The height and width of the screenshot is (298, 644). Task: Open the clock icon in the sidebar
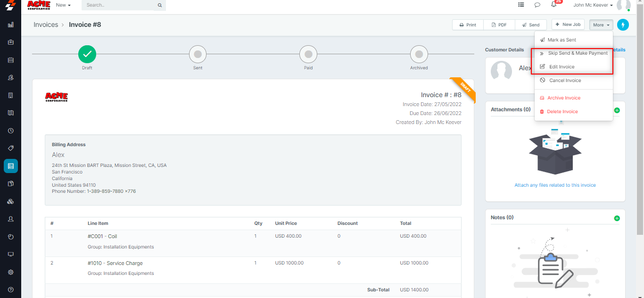(x=10, y=131)
